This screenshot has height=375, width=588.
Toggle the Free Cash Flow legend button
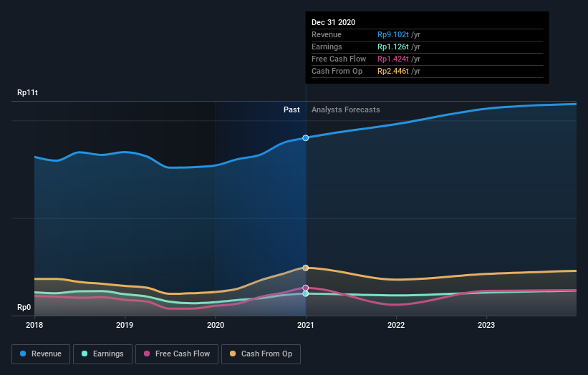point(177,354)
